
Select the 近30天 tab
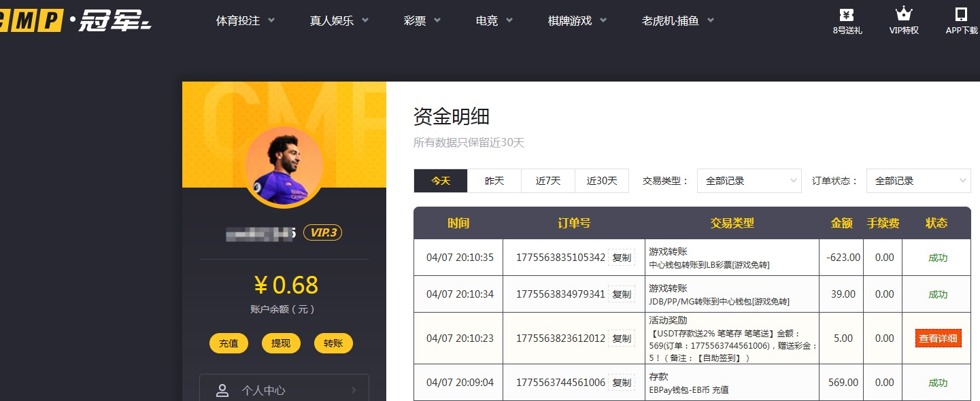pos(601,181)
